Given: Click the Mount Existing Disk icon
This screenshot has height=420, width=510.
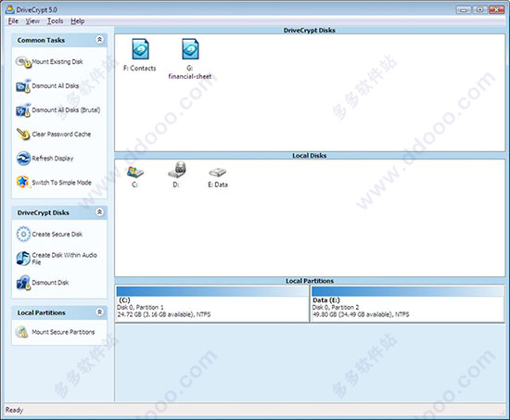Looking at the screenshot, I should [x=23, y=62].
